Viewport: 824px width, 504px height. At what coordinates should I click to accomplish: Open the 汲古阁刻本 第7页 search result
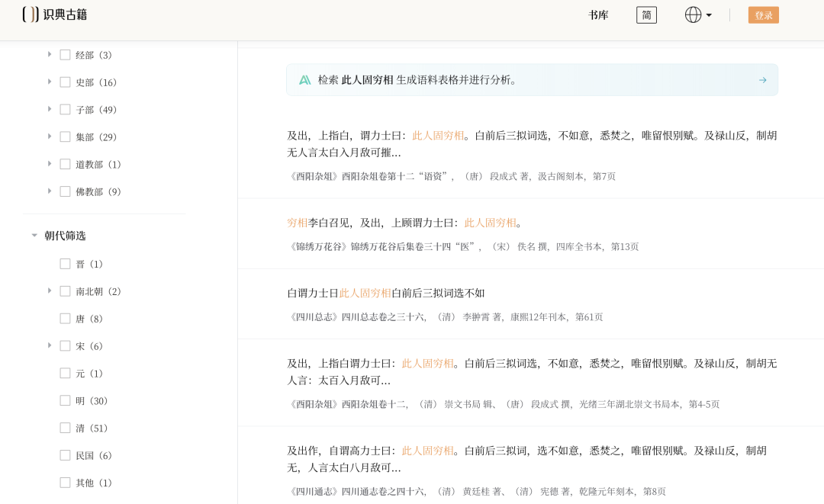[x=532, y=155]
